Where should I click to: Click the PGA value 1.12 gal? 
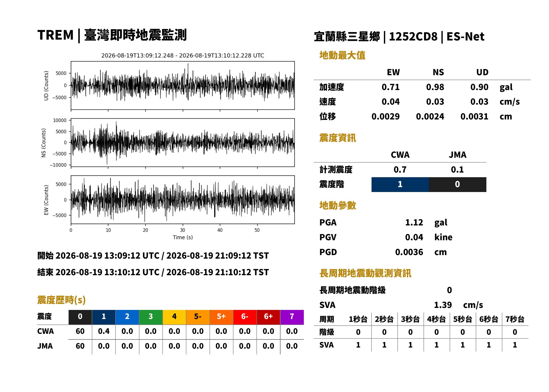426,222
